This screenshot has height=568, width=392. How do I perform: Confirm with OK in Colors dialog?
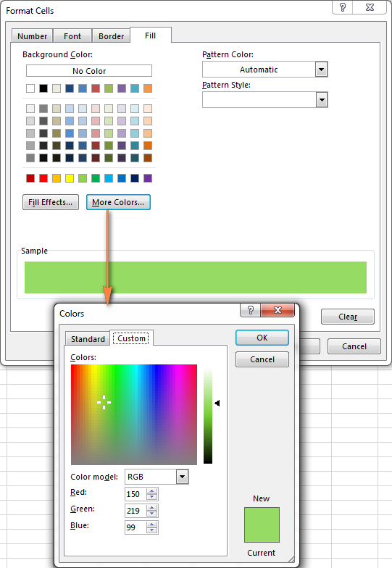[x=262, y=338]
